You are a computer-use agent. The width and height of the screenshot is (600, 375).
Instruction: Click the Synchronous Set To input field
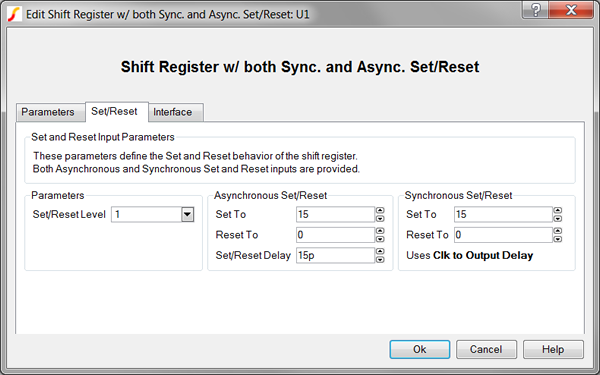pos(503,214)
